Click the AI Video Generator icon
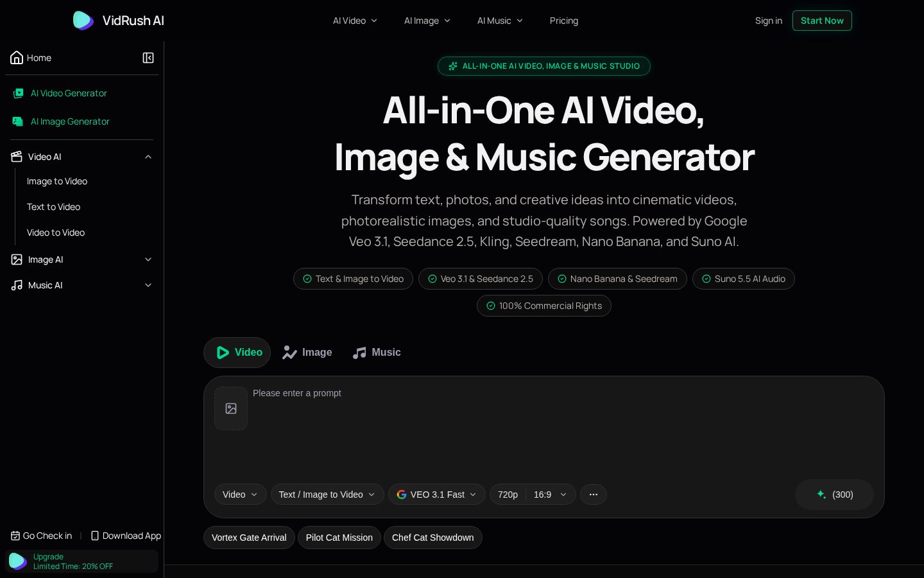 (18, 93)
